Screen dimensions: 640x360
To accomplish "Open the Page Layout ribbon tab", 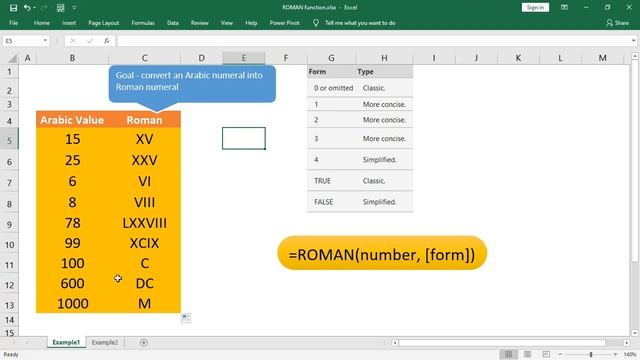I will tap(104, 23).
